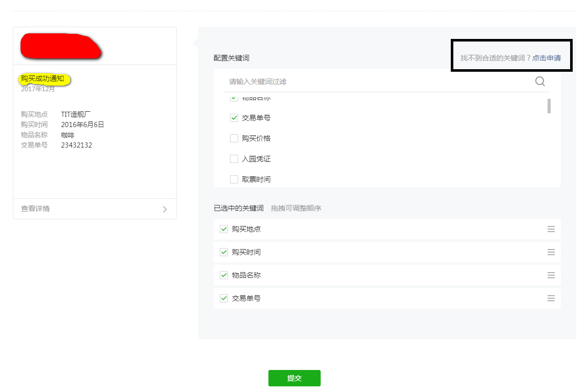Click the 购买成功通知 template title
This screenshot has width=586, height=392.
point(43,79)
